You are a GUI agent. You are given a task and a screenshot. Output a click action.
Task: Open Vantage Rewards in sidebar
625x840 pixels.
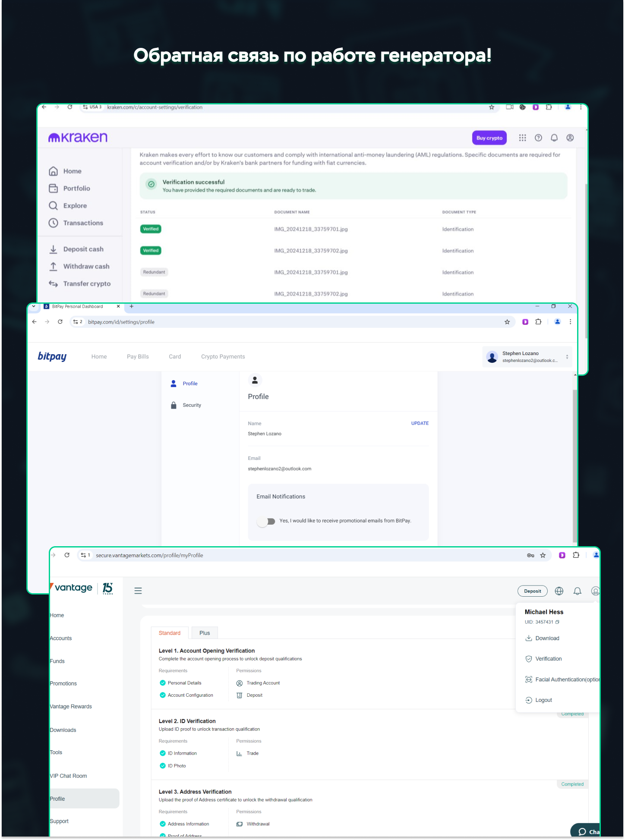[71, 707]
